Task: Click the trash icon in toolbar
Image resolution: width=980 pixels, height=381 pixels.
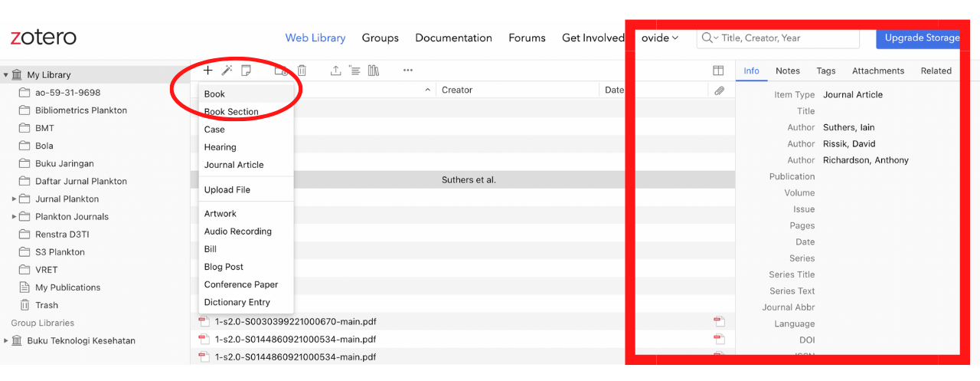Action: (302, 71)
